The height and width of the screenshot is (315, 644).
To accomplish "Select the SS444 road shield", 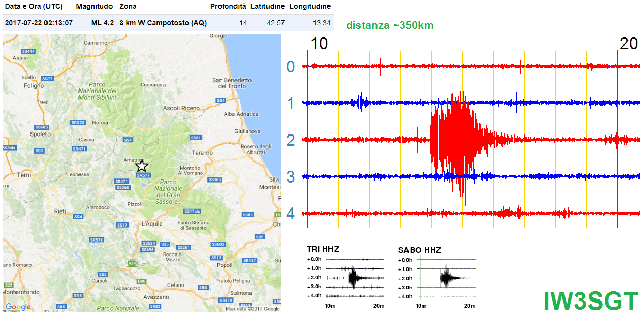I will 28,51.
